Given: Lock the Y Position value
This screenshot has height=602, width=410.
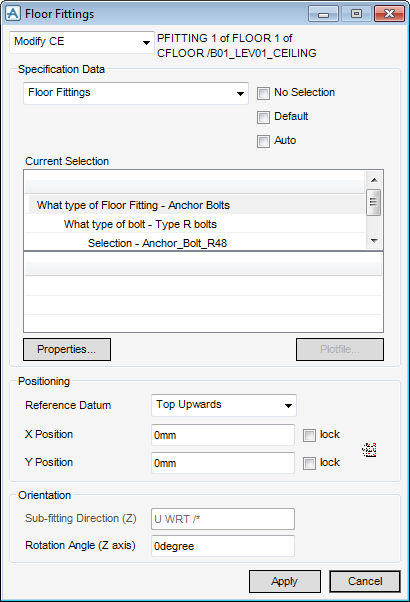Looking at the screenshot, I should (x=309, y=463).
